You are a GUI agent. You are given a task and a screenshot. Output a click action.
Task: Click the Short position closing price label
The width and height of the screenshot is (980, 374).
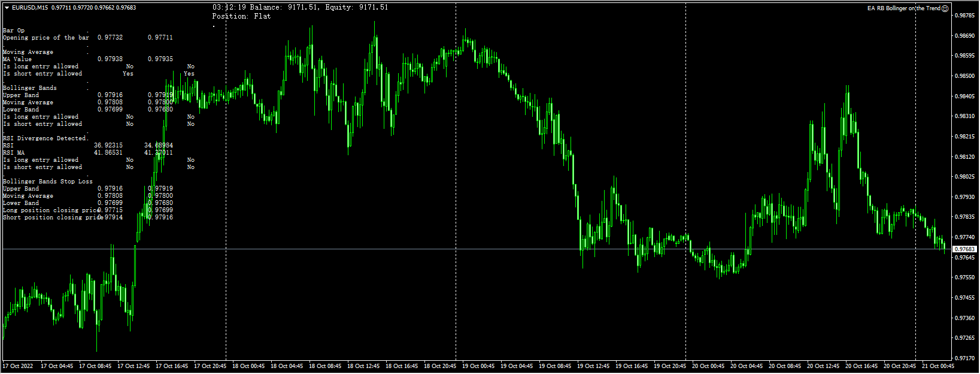point(53,218)
